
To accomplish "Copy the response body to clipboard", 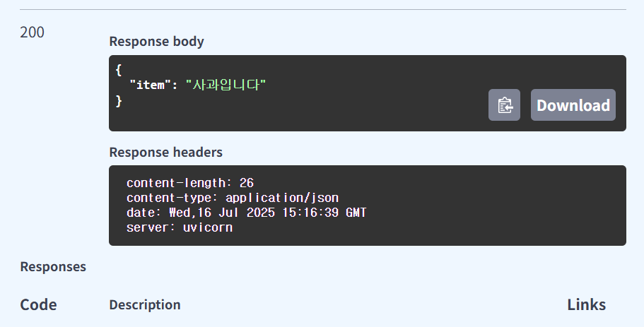I will [x=504, y=105].
